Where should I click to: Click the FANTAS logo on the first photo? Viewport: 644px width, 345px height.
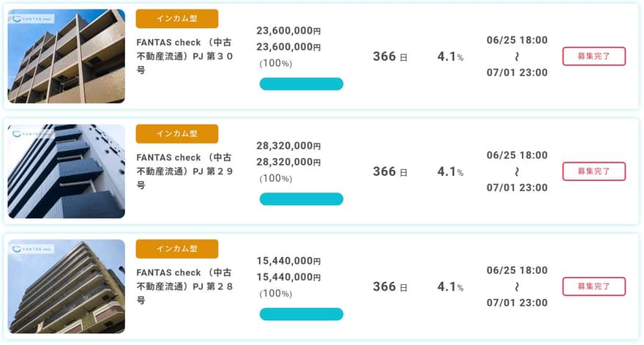[x=31, y=19]
